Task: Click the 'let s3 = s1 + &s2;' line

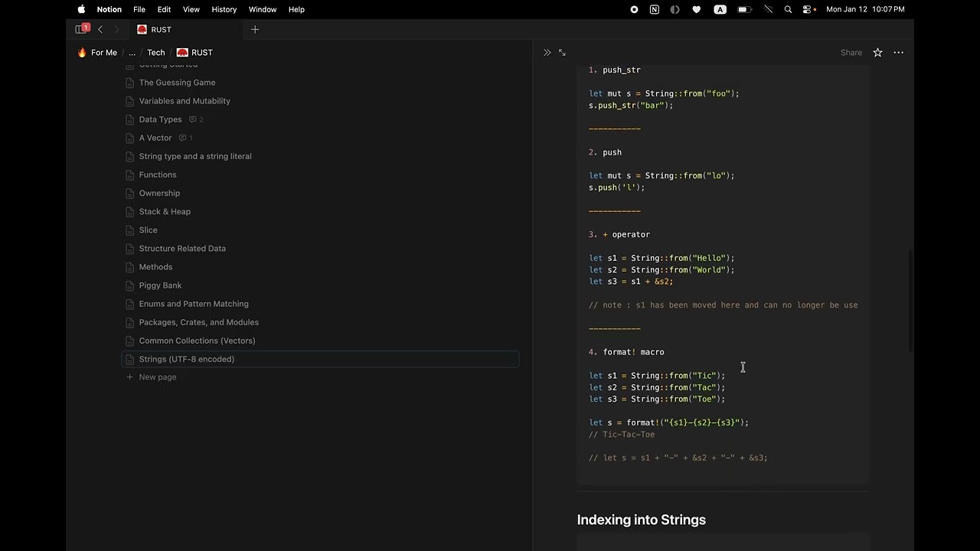Action: point(631,282)
